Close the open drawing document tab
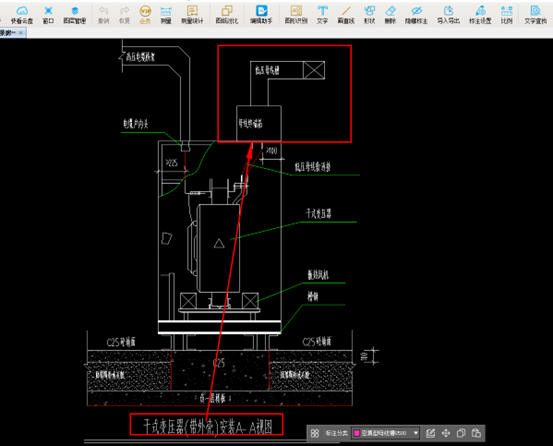This screenshot has height=446, width=553. [21, 33]
